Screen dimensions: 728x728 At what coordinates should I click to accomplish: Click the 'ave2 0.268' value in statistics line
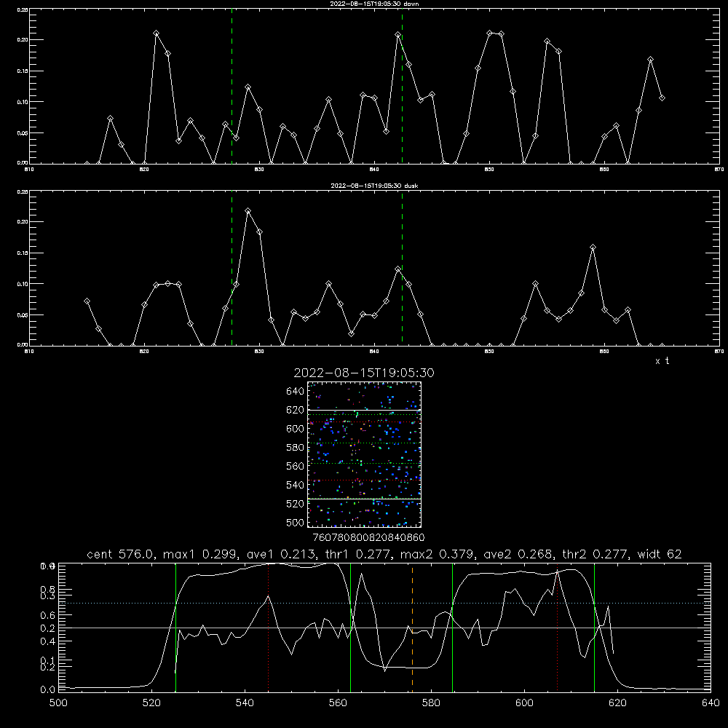(x=518, y=554)
